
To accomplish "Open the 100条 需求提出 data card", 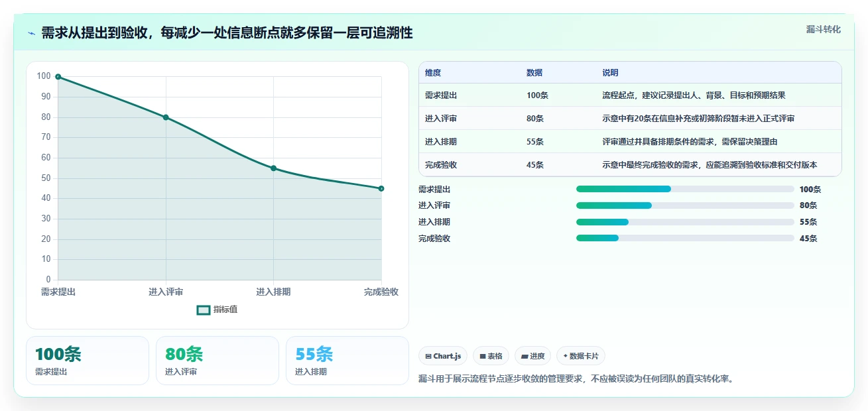I will tap(88, 361).
